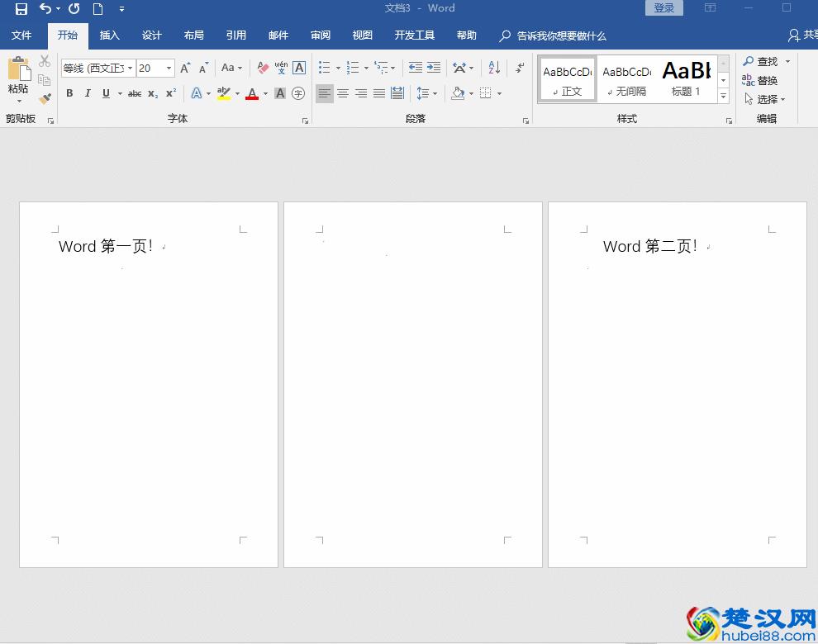The width and height of the screenshot is (818, 644).
Task: Enable right text alignment
Action: point(361,93)
